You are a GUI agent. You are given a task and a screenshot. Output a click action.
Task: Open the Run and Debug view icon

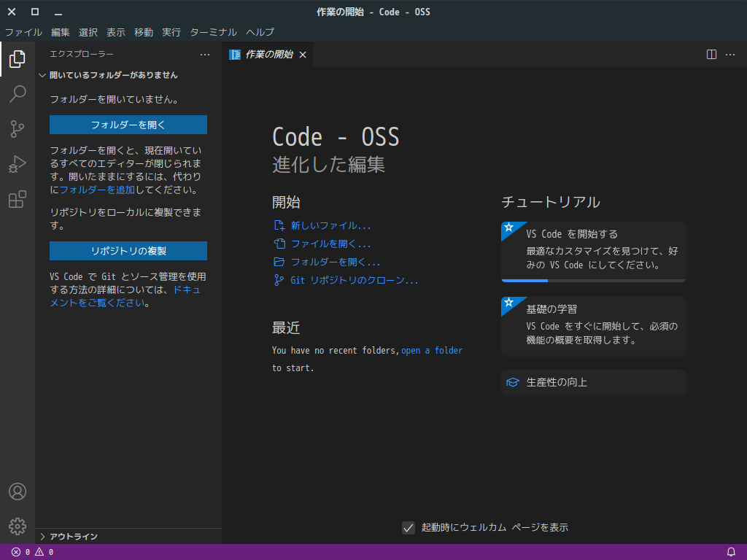pos(18,164)
